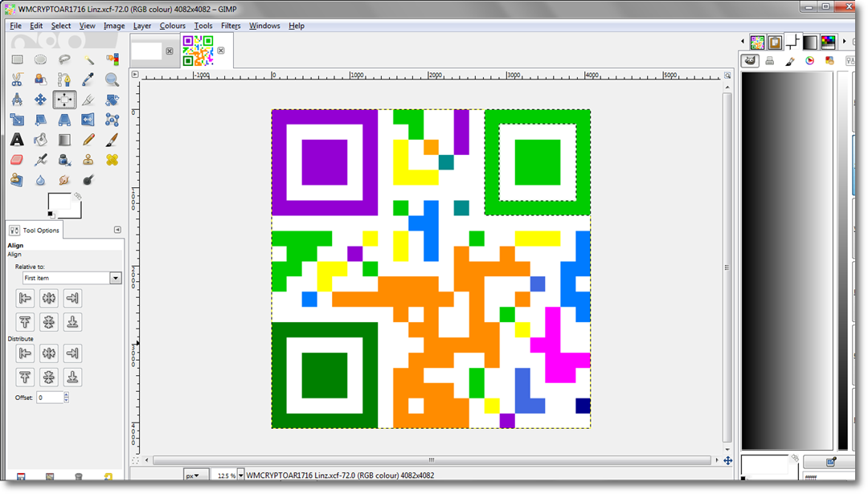Select the Bucket Fill tool
This screenshot has width=868, height=494.
click(x=40, y=140)
